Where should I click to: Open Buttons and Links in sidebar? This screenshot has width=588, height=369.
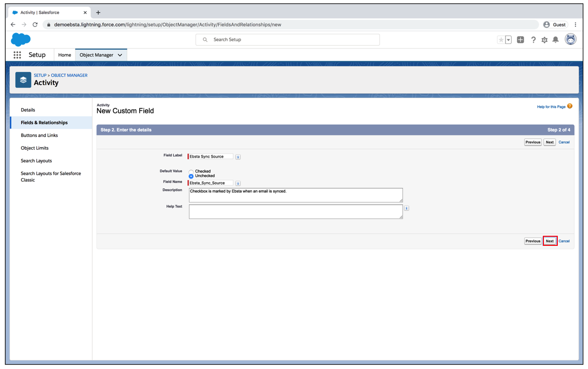point(39,136)
